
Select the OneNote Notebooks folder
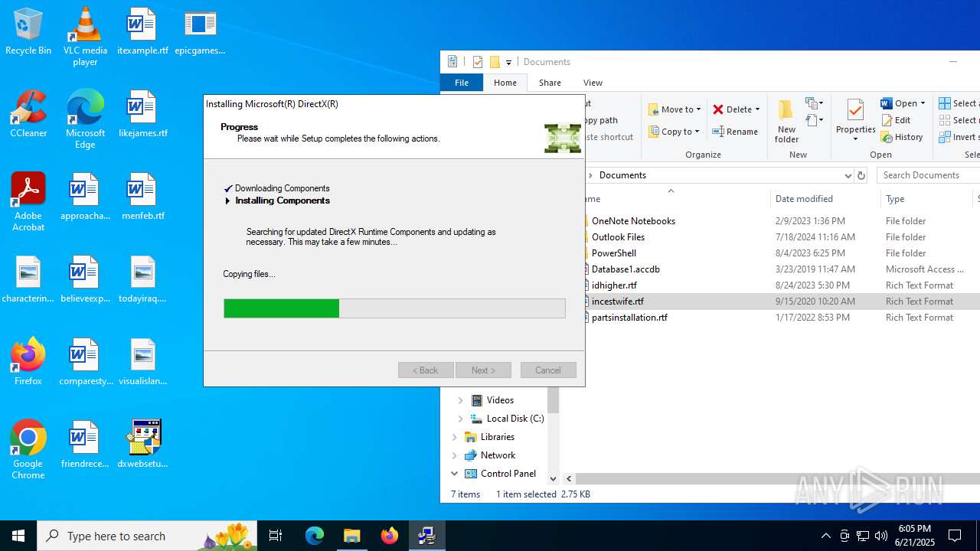632,221
